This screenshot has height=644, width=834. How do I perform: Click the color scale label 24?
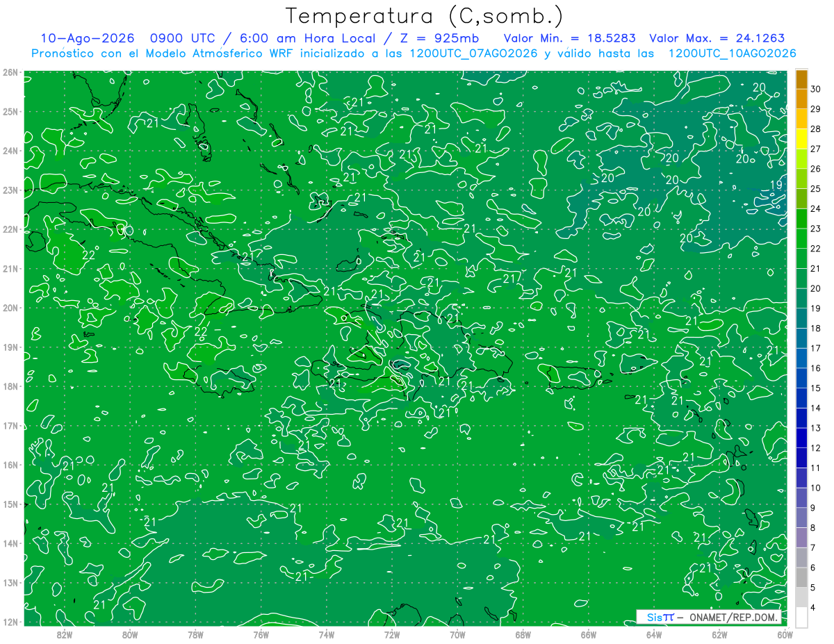click(x=815, y=208)
